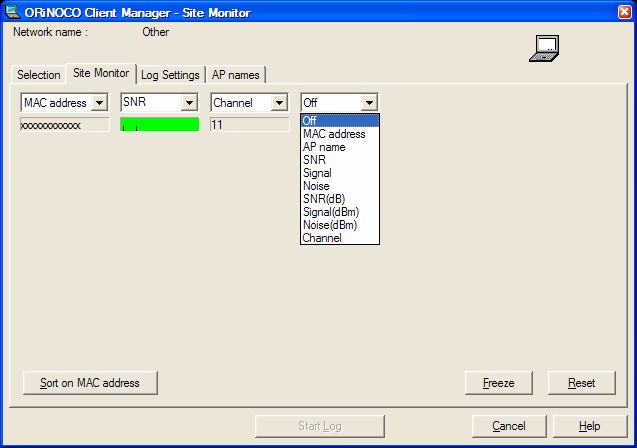Screen dimensions: 637x448
Task: Choose Signal(dBm) in the open list
Action: tap(331, 212)
